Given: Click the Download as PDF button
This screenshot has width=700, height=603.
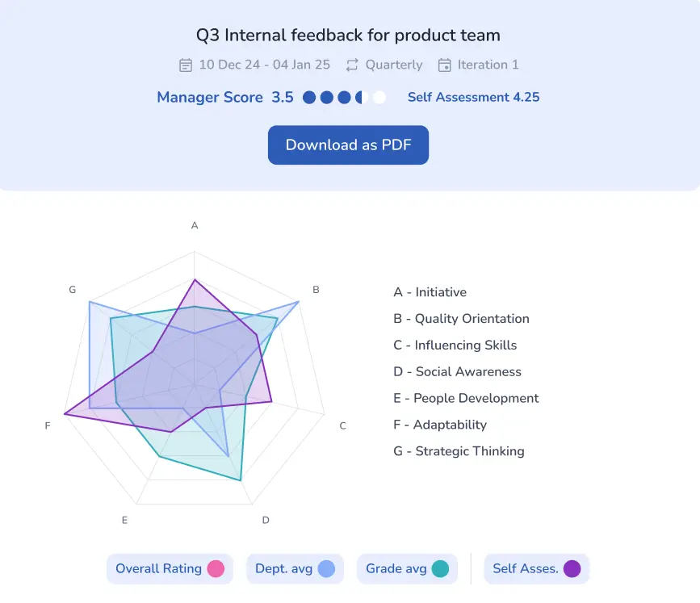Looking at the screenshot, I should (348, 145).
